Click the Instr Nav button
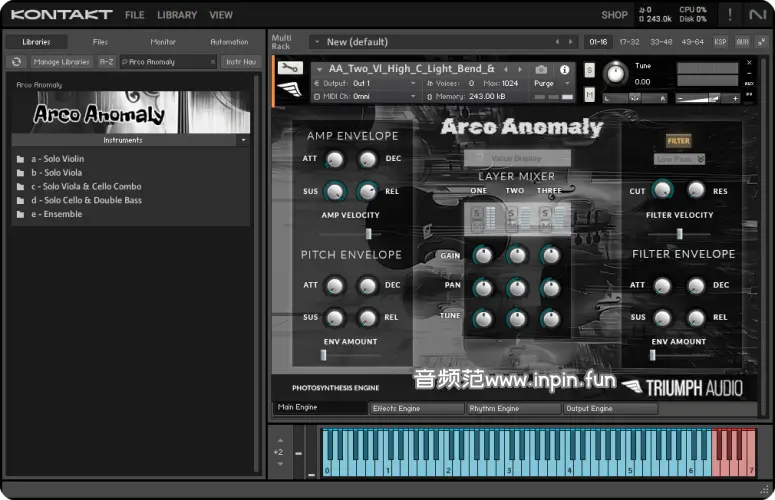 [240, 62]
